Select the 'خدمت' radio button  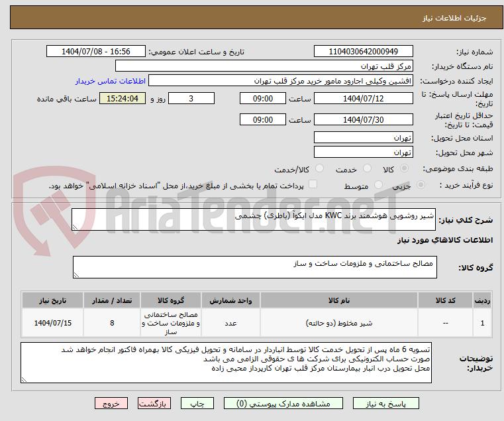367,168
